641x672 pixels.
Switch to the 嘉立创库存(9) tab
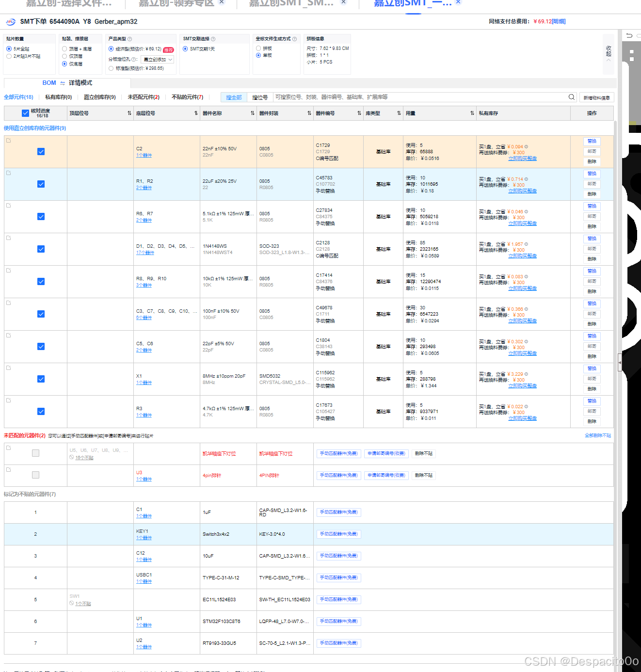tap(99, 97)
